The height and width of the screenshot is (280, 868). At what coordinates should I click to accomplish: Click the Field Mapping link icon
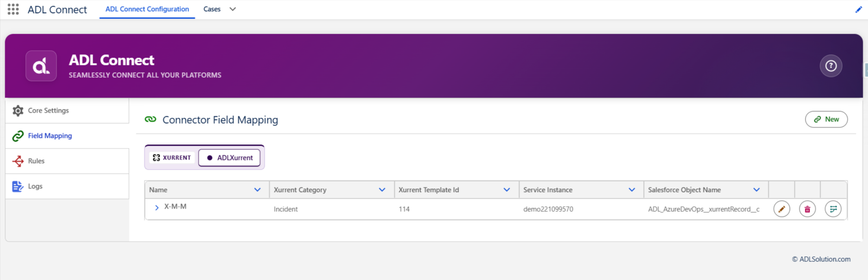pos(18,136)
